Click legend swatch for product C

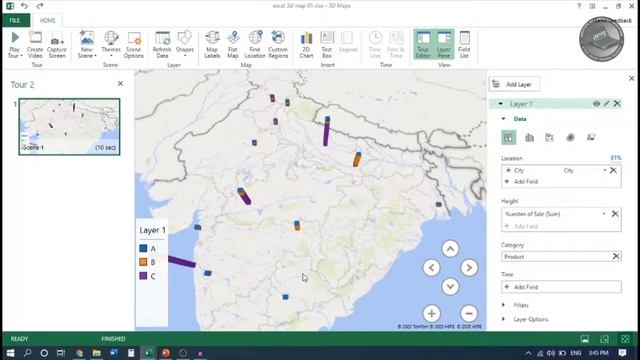point(143,276)
